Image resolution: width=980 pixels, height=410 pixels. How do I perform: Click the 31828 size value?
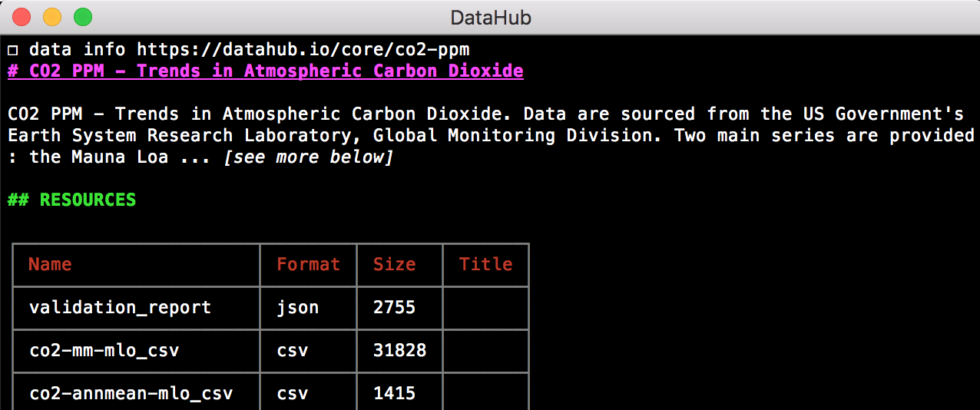399,351
